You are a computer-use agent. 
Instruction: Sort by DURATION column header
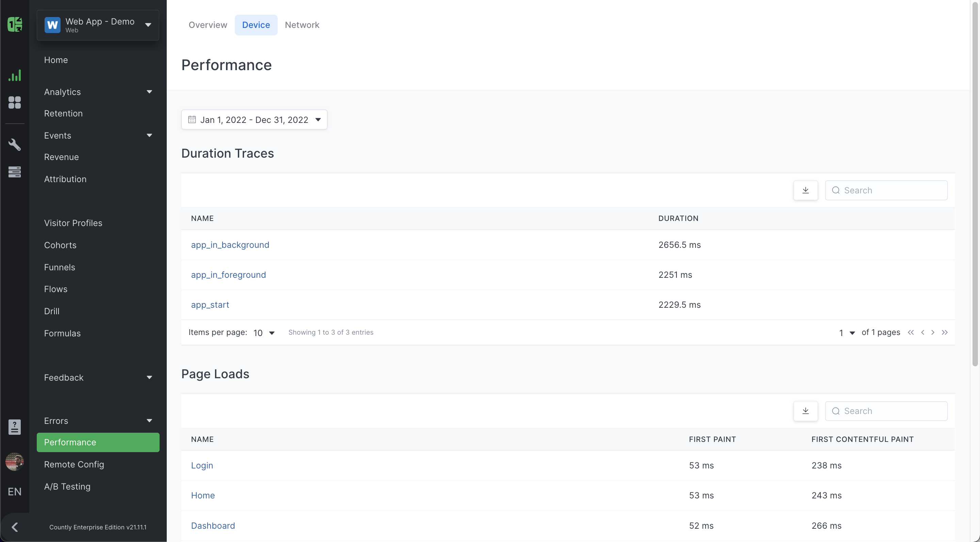click(x=678, y=219)
